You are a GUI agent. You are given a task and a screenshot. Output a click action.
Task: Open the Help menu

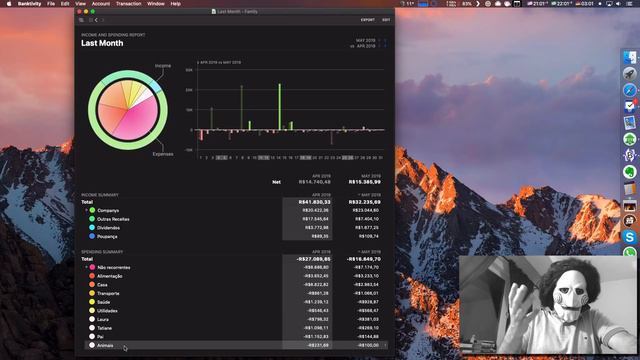(x=176, y=4)
